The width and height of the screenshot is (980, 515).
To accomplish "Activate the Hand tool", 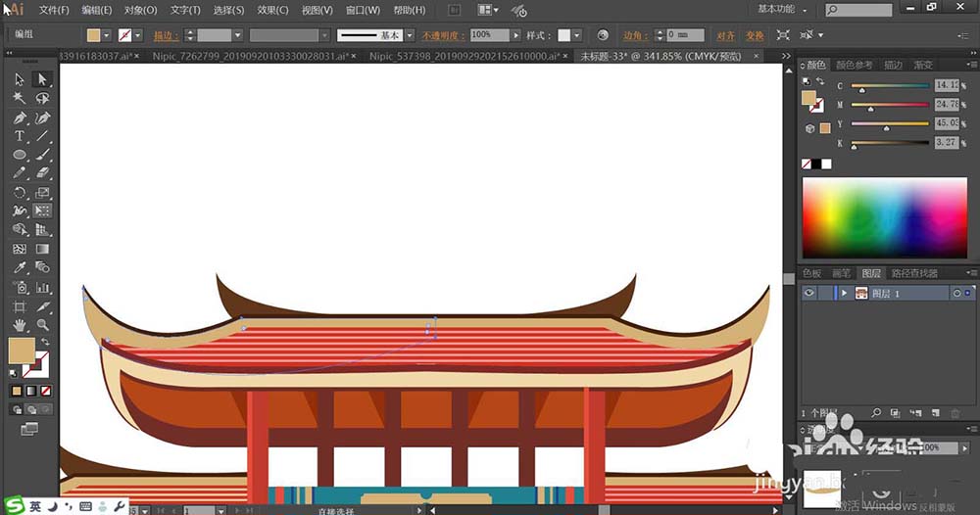I will [20, 325].
